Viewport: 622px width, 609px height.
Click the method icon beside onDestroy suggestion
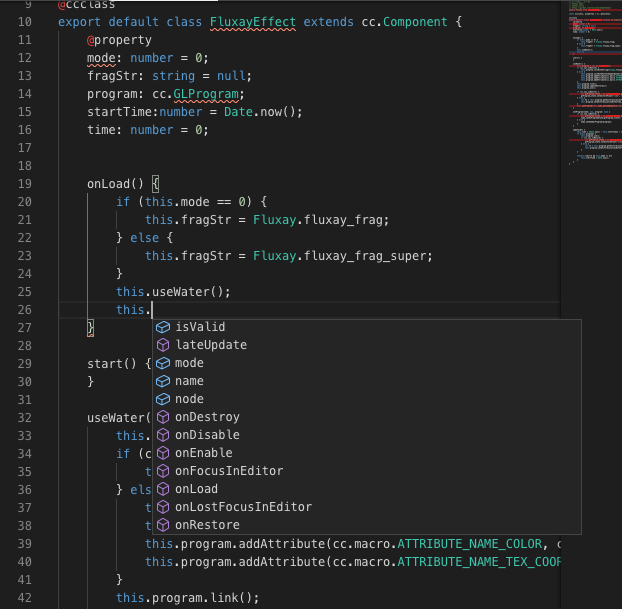click(163, 417)
